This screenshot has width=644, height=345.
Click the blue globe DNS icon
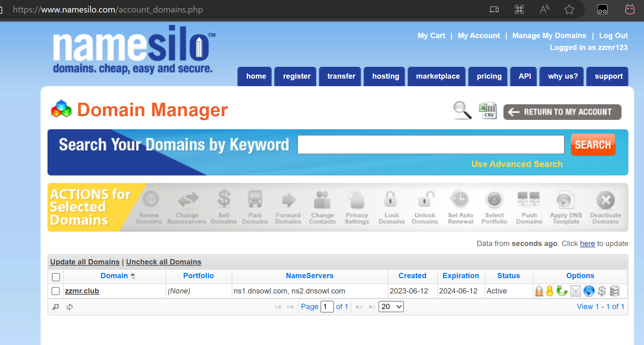(589, 291)
